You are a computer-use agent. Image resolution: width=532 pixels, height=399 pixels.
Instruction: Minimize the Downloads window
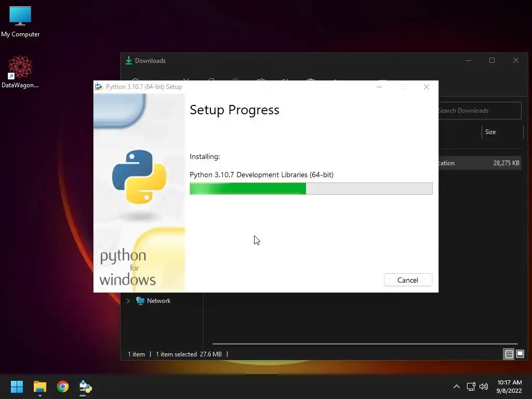click(469, 60)
